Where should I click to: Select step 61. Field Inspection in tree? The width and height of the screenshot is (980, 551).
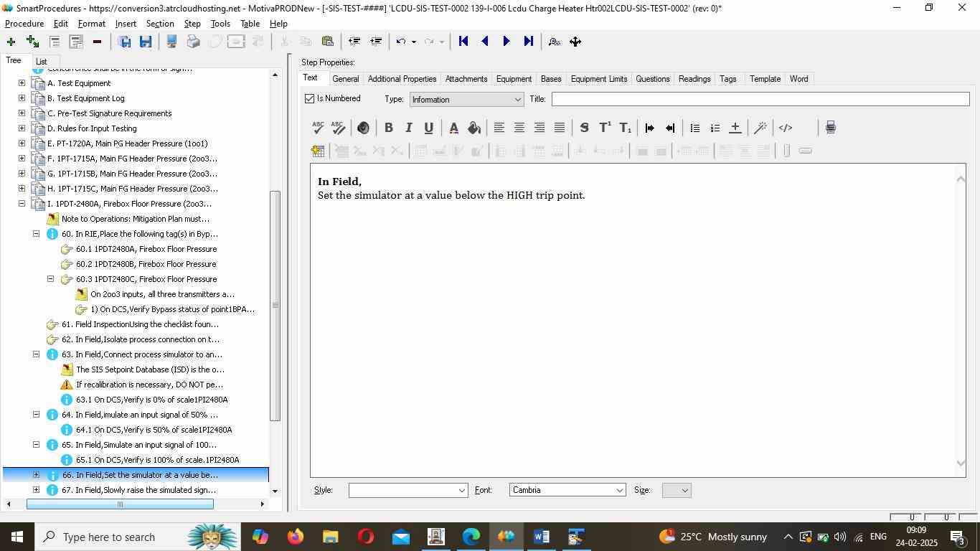tap(140, 324)
